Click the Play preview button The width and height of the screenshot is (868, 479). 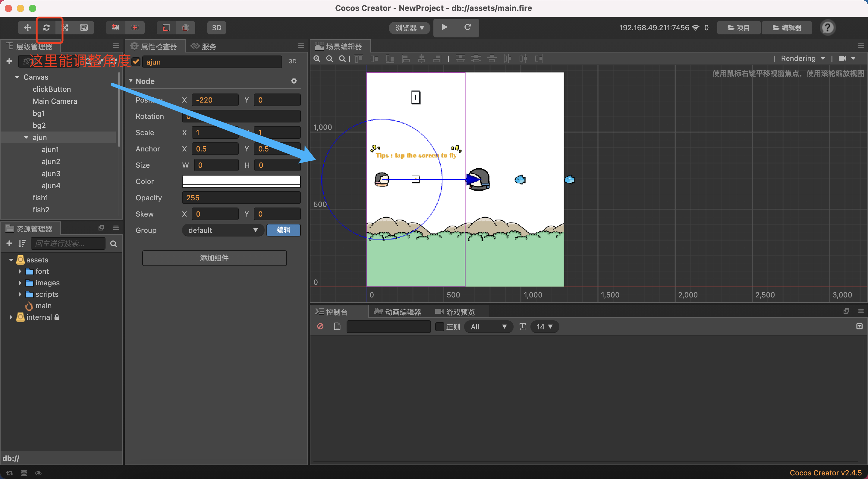click(x=445, y=27)
